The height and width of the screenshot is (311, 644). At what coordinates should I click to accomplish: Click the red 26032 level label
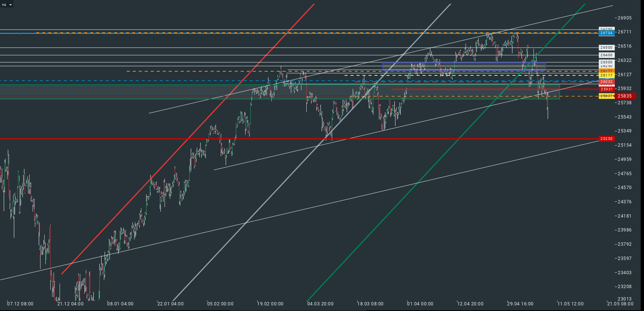click(x=607, y=82)
